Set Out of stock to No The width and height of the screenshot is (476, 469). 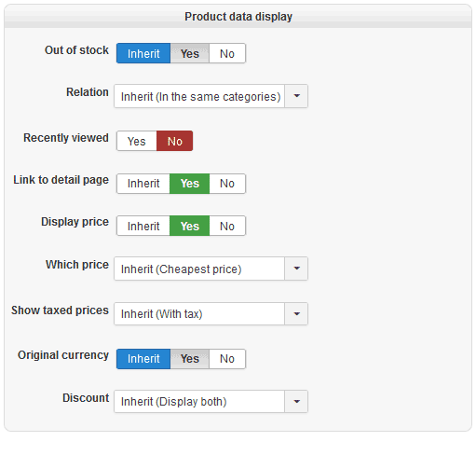[x=227, y=53]
